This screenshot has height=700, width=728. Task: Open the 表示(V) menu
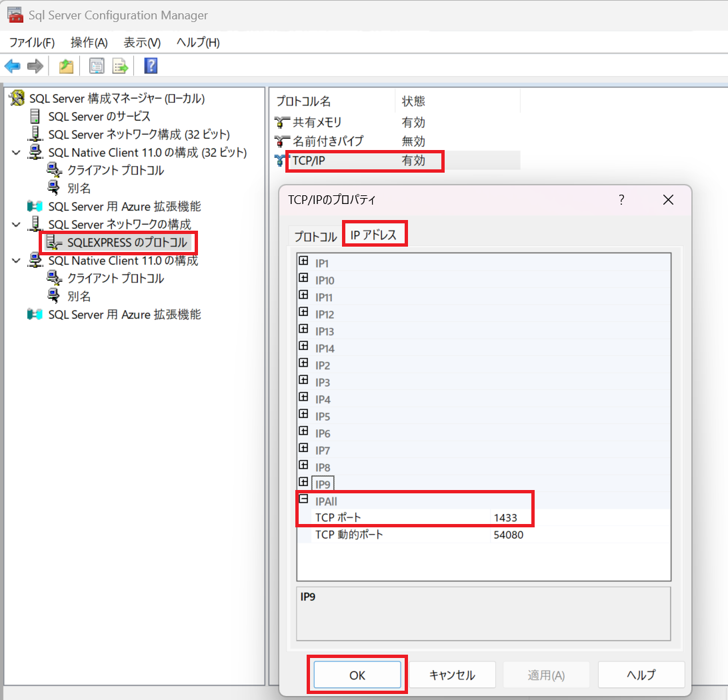[x=142, y=43]
